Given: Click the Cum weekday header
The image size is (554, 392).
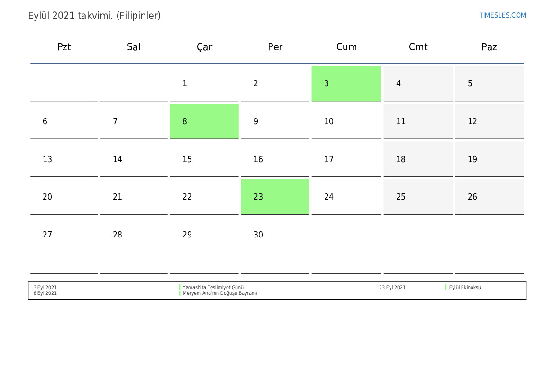Looking at the screenshot, I should [346, 47].
